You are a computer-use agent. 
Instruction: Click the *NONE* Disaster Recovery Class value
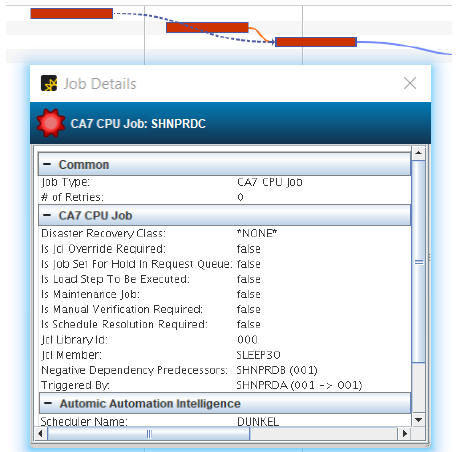tap(257, 233)
